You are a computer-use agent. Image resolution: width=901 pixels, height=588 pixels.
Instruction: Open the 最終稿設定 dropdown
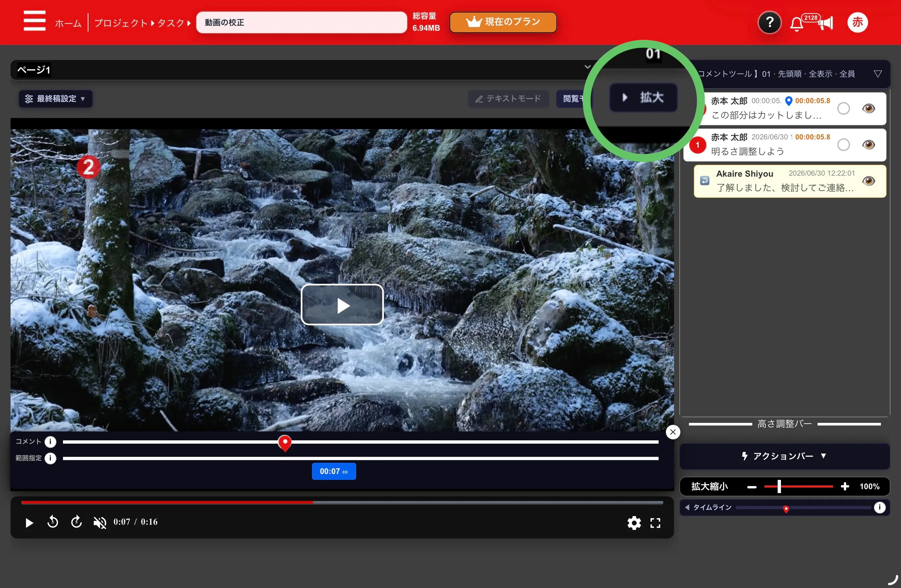click(x=55, y=99)
